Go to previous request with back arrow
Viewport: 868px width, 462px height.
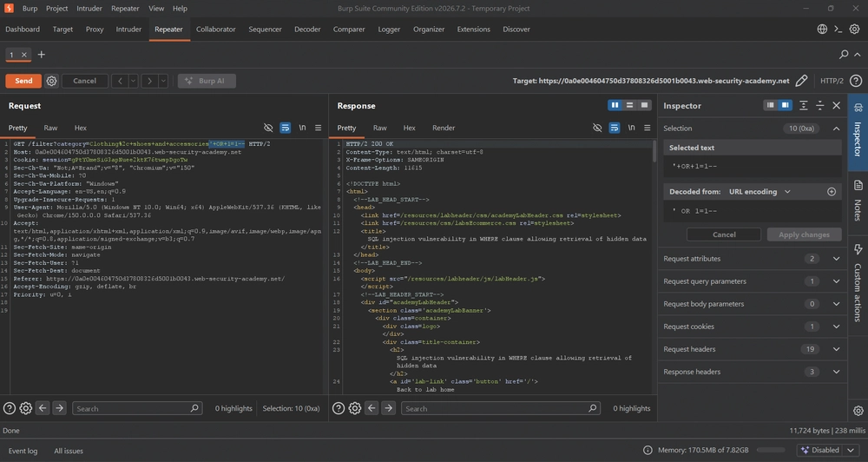[x=120, y=81]
